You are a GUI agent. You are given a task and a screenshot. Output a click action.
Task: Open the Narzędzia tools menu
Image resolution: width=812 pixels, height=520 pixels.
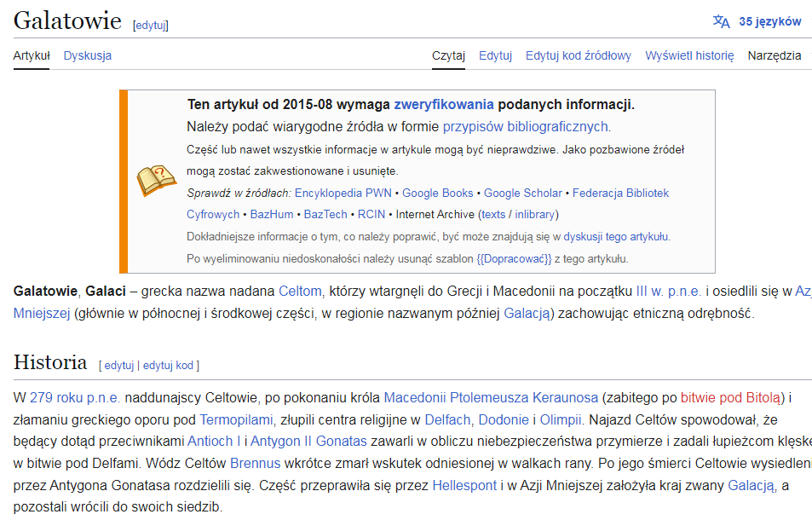coord(774,55)
